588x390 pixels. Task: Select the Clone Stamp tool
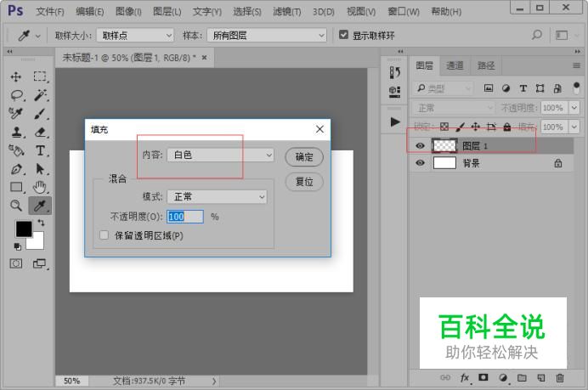[16, 132]
